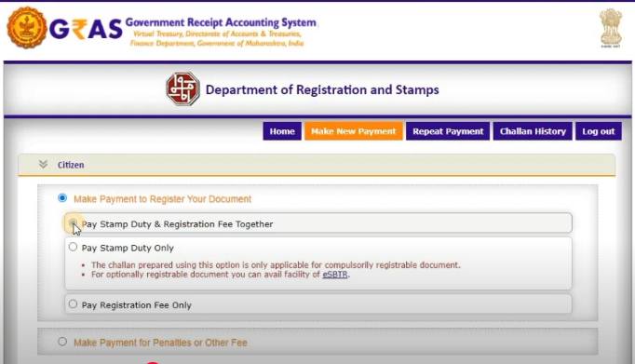Select Make Payment to Register Your Document
The height and width of the screenshot is (364, 635).
(x=62, y=198)
